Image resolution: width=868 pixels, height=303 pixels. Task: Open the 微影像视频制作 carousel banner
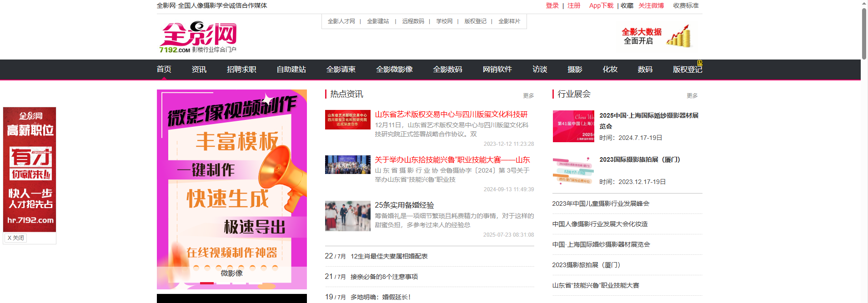pos(232,189)
